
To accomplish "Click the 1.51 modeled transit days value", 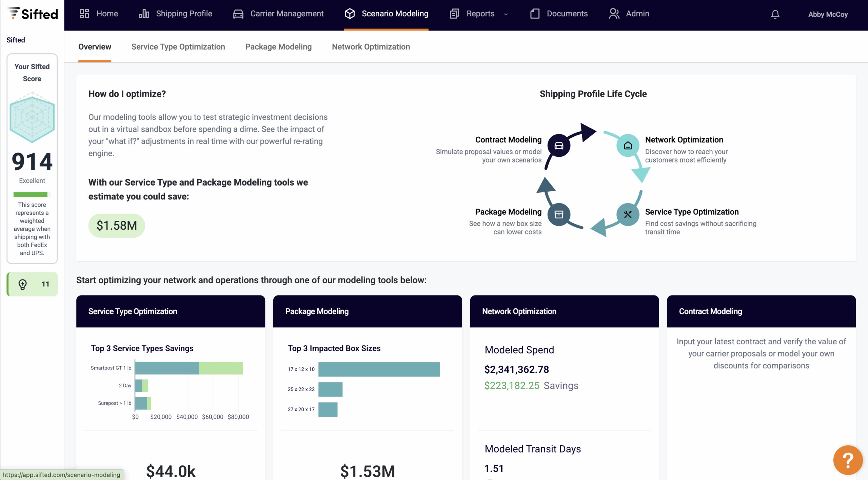I will pyautogui.click(x=494, y=468).
